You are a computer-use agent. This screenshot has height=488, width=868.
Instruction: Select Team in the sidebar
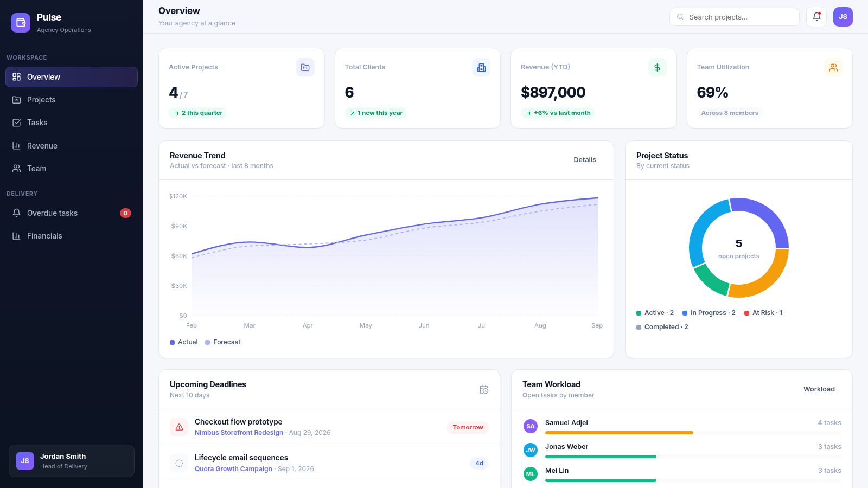coord(72,169)
